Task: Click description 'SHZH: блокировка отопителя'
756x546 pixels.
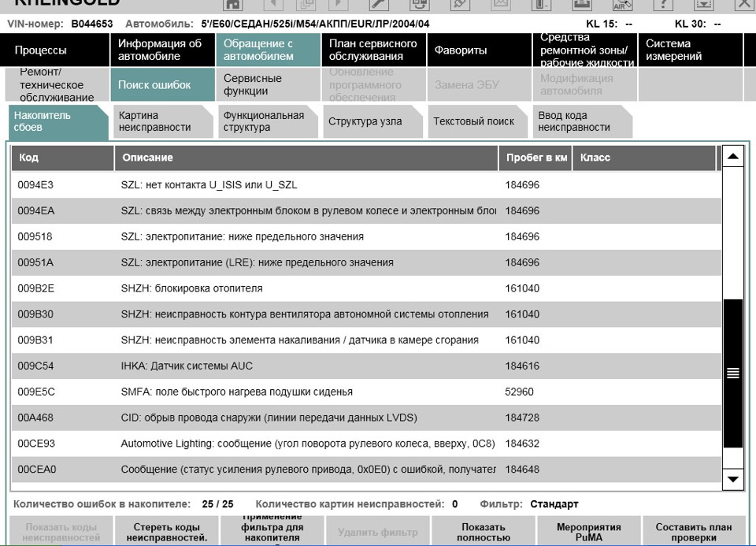Action: (x=192, y=288)
